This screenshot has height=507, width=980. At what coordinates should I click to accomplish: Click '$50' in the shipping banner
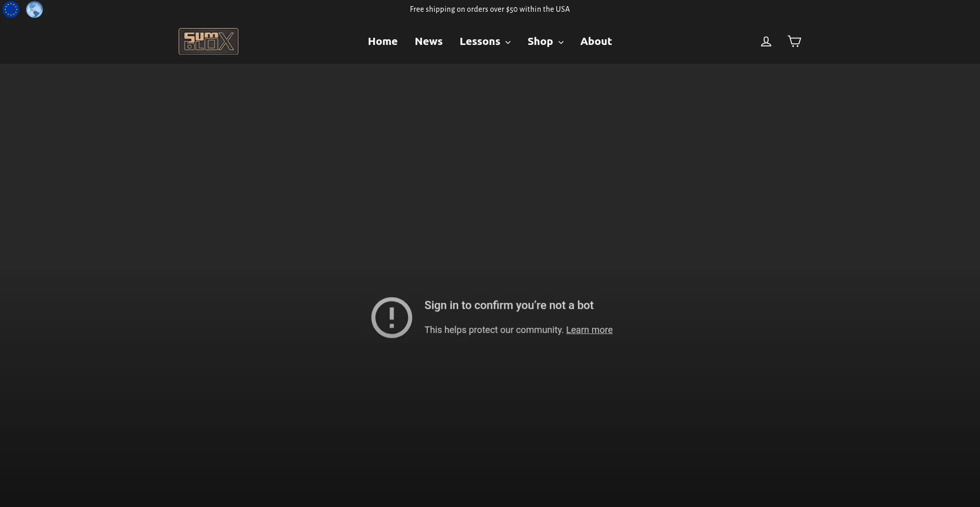(x=511, y=9)
